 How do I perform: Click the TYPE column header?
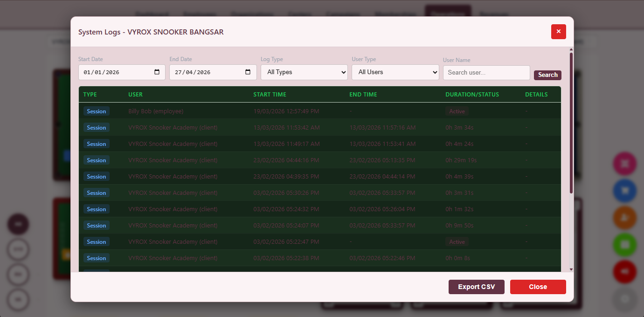(90, 95)
